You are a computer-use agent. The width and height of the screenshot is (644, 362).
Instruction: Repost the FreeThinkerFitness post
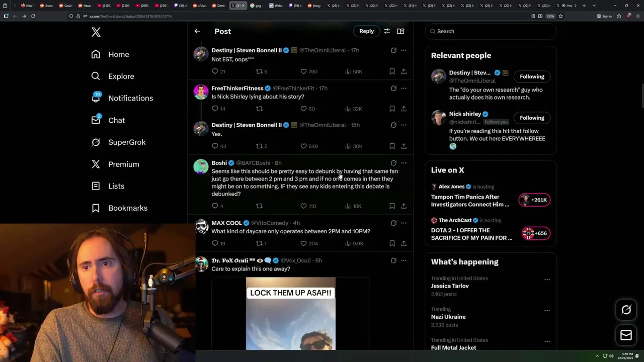pos(260,109)
